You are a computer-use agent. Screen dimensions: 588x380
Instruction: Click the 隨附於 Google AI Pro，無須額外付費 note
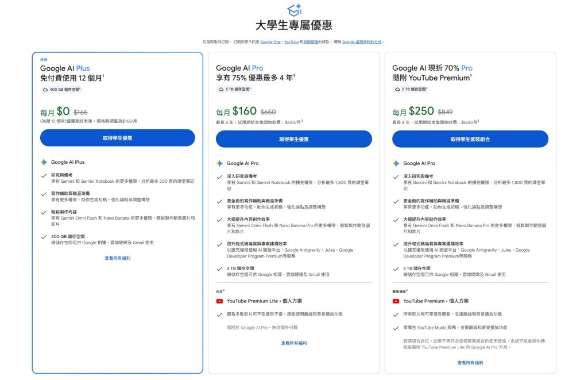[262, 328]
